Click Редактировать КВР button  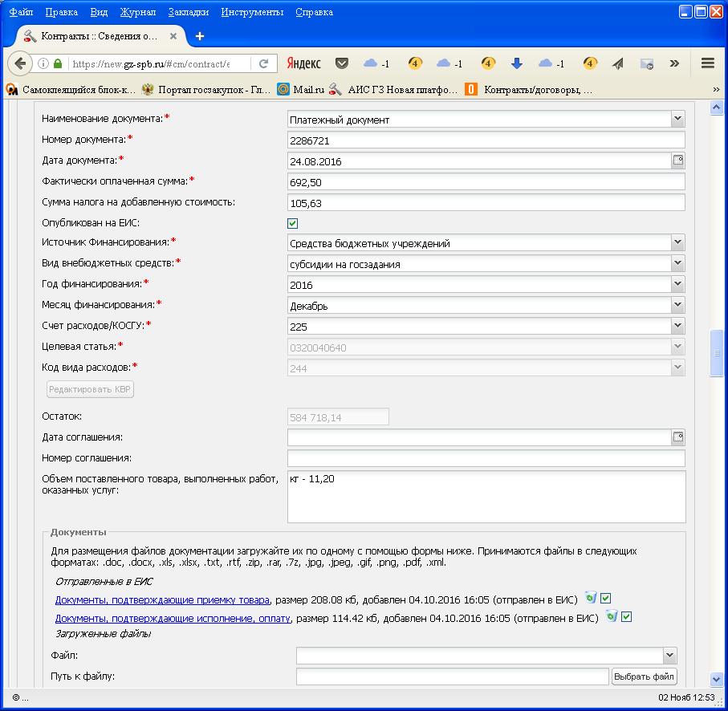point(90,389)
